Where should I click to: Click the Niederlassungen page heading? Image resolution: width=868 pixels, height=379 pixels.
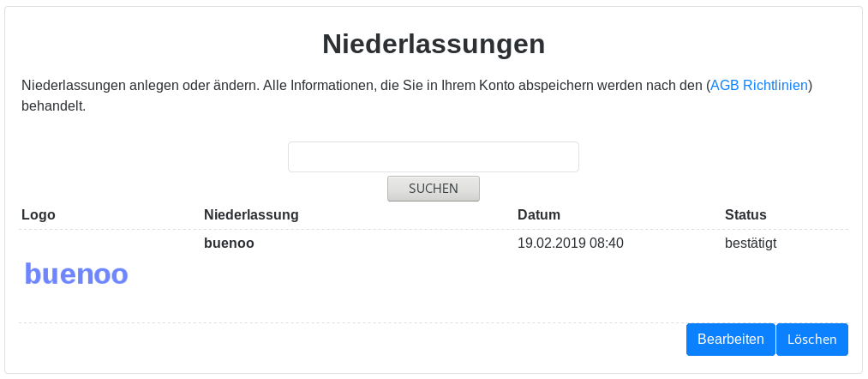pyautogui.click(x=434, y=44)
